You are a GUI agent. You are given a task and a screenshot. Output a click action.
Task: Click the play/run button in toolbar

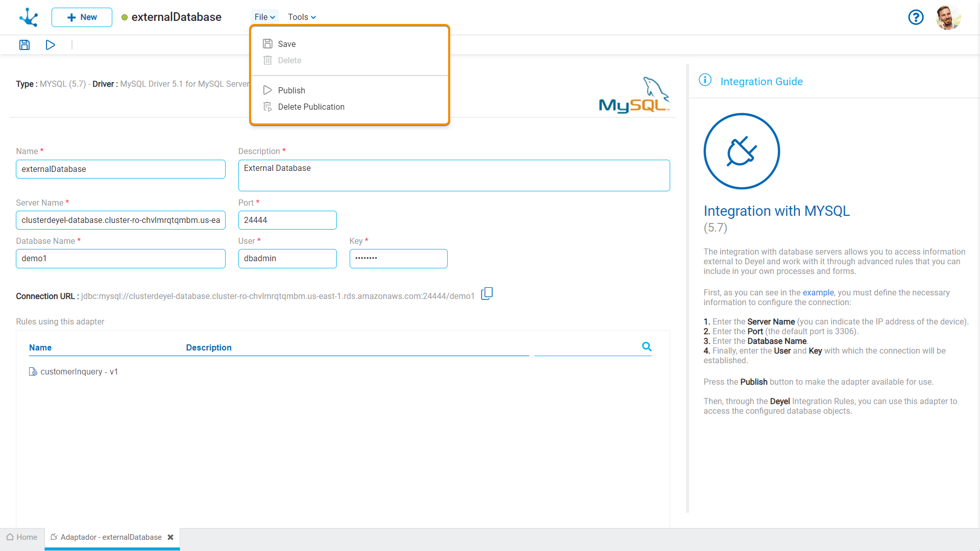pos(50,44)
